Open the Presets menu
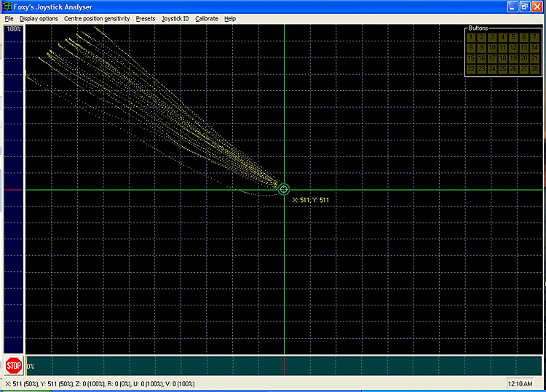This screenshot has height=392, width=546. pos(146,19)
